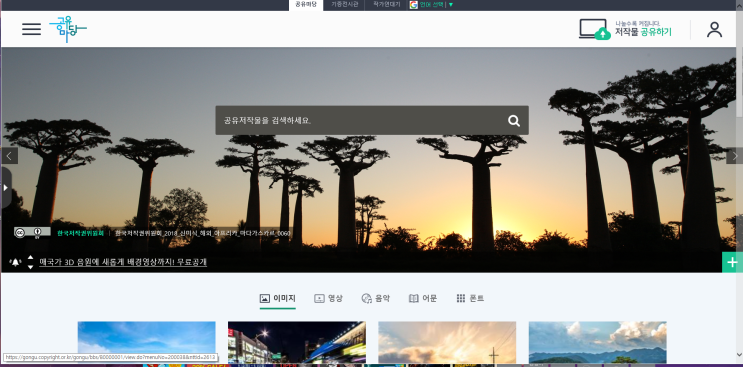Image resolution: width=743 pixels, height=367 pixels.
Task: Switch to the 폰트 category tab
Action: coord(470,298)
